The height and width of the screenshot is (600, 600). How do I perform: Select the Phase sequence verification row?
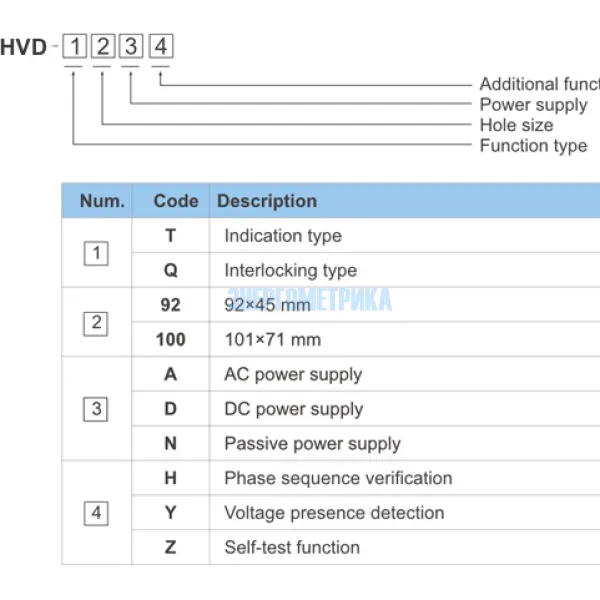click(338, 478)
